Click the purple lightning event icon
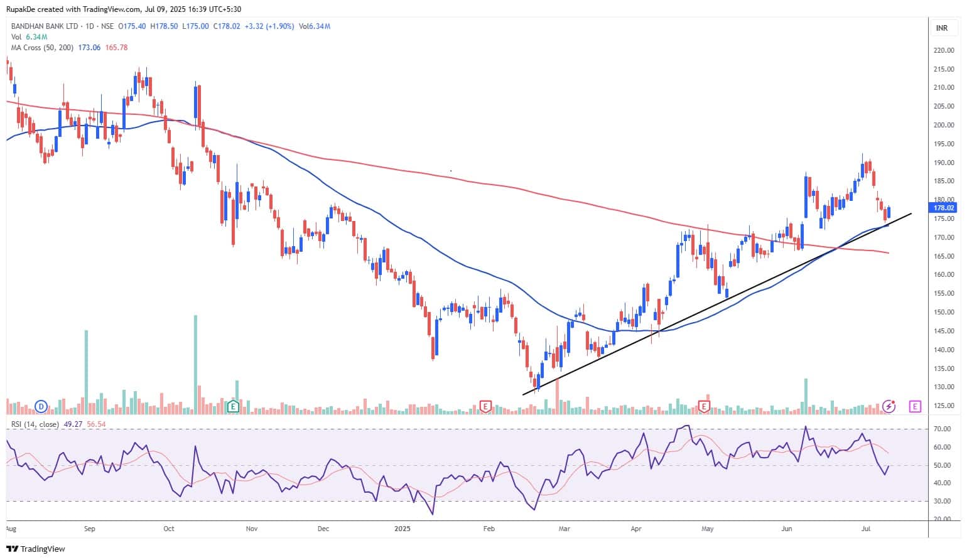Viewport: 967px width, 560px height. click(x=889, y=406)
